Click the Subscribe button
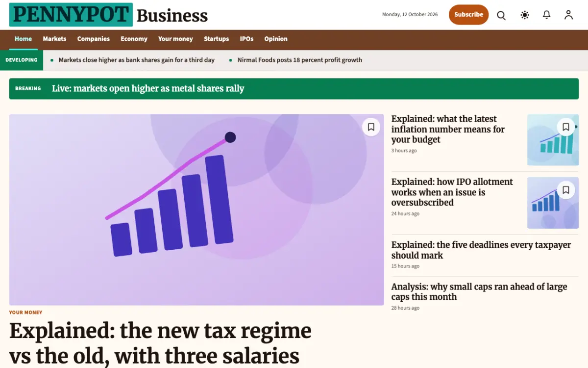 tap(468, 15)
